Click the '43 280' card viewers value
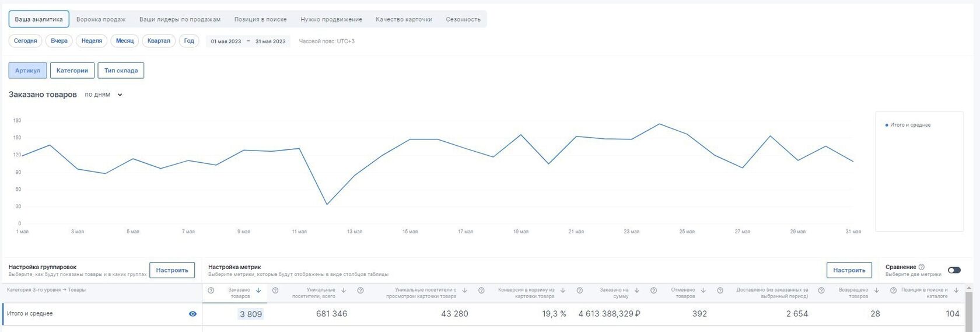Image resolution: width=980 pixels, height=332 pixels. (x=454, y=314)
